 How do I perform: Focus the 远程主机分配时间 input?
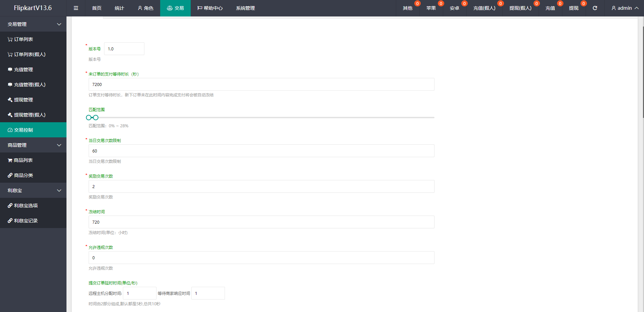pos(140,293)
